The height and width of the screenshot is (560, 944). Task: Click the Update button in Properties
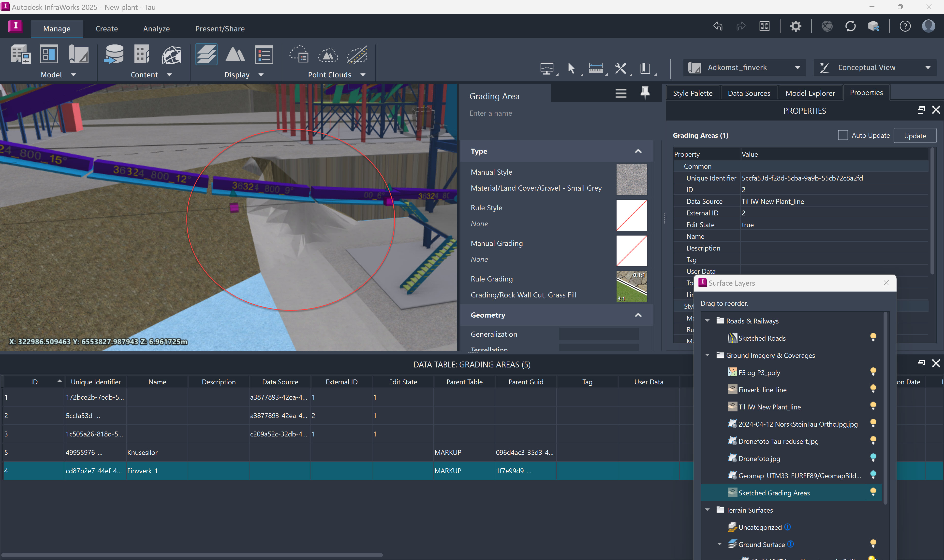[914, 135]
